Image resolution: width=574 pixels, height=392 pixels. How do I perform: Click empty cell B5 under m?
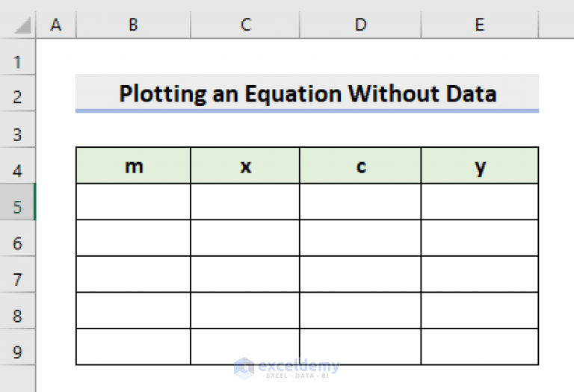[x=133, y=202]
